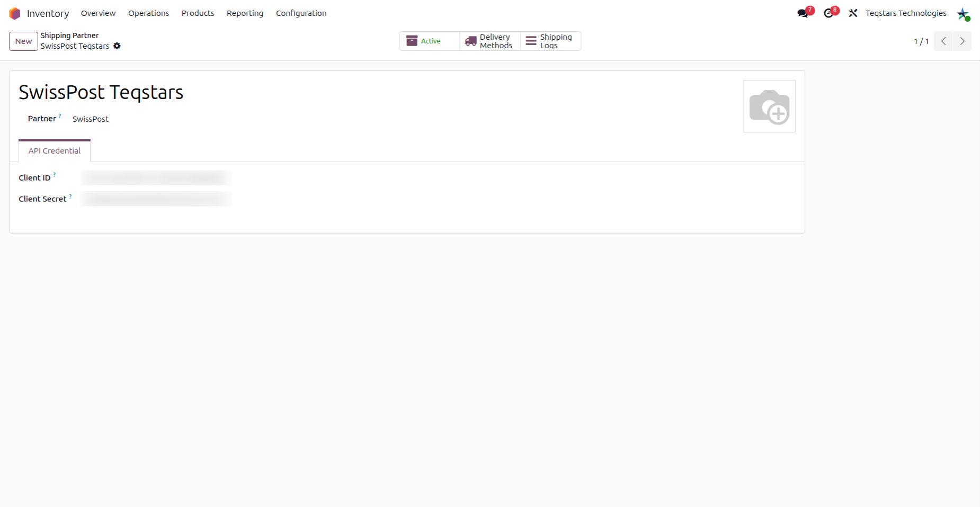Show help tooltip next to Client ID

55,174
